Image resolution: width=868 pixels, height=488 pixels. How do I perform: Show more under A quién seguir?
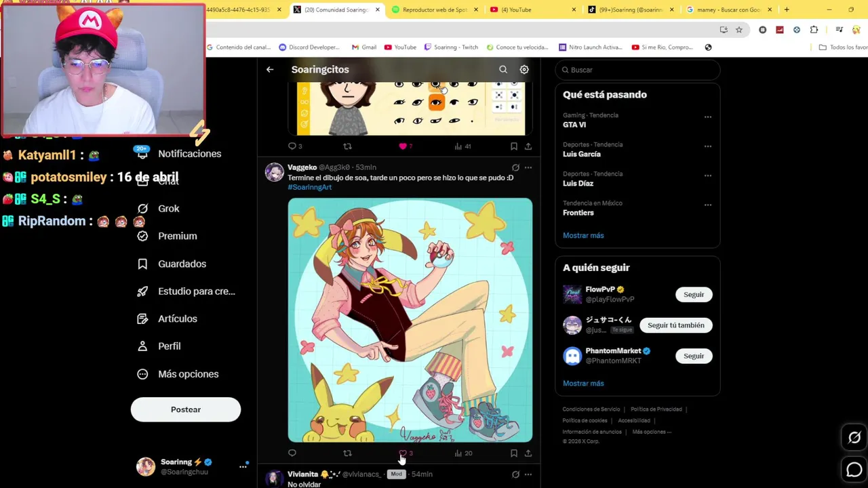[583, 384]
